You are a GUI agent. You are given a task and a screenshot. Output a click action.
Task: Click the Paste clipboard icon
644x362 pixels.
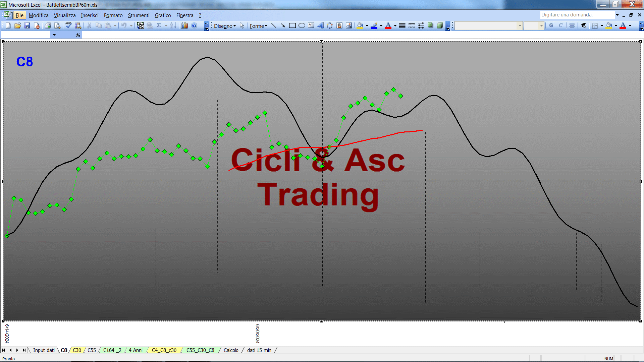pyautogui.click(x=108, y=25)
